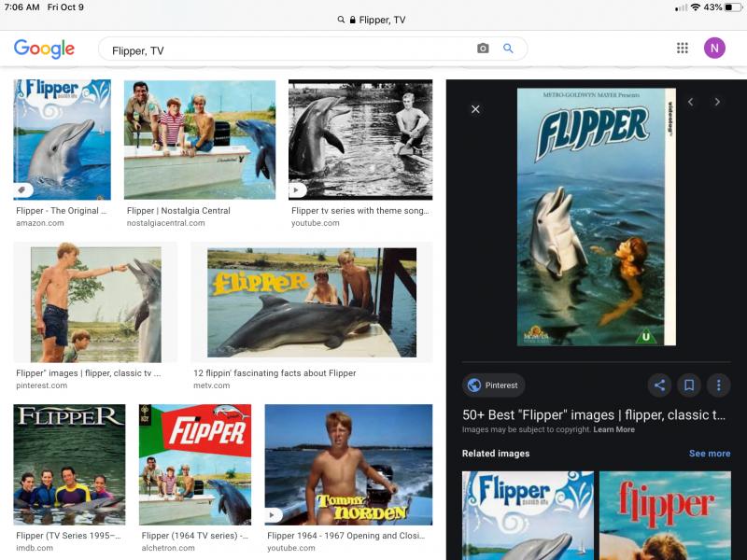The width and height of the screenshot is (747, 560).
Task: Click 'Flipper tv series with theme song' title
Action: pyautogui.click(x=360, y=211)
